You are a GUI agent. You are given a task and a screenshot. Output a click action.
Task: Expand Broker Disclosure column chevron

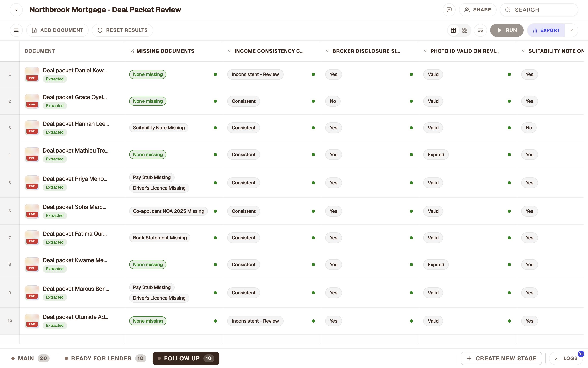(327, 51)
